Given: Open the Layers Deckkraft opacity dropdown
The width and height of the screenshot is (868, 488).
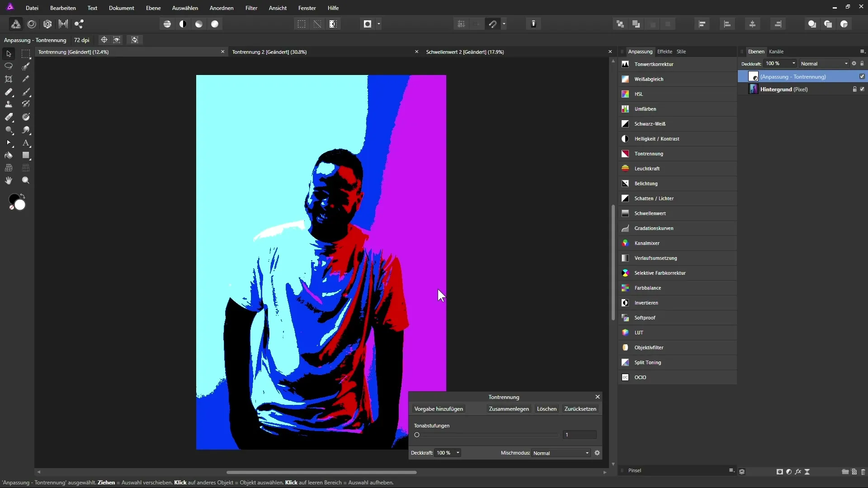Looking at the screenshot, I should tap(794, 64).
